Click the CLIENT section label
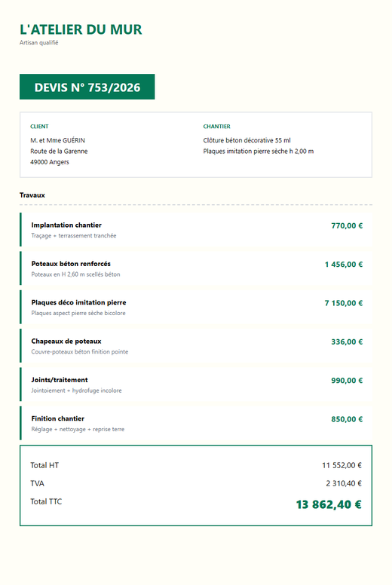392x585 pixels. (39, 127)
